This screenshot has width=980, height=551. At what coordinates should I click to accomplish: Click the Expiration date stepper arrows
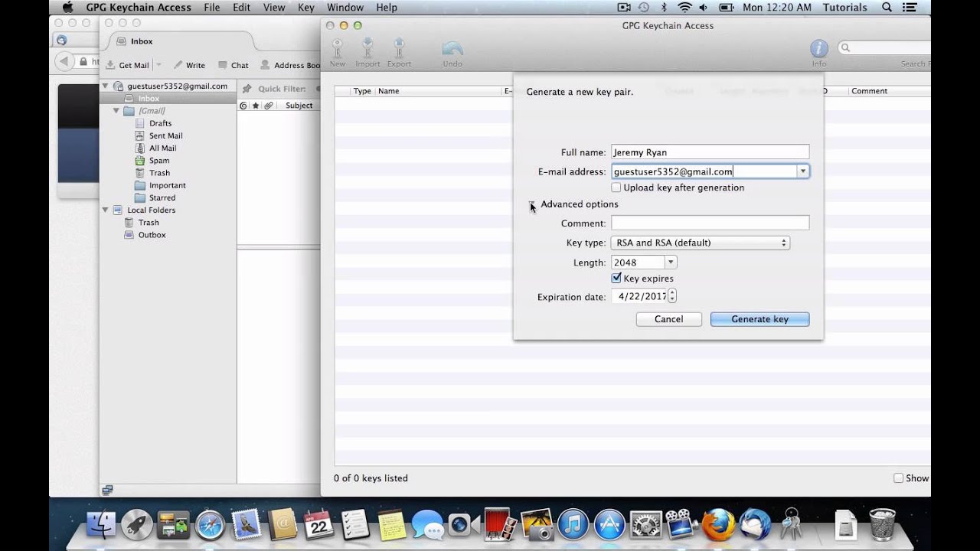[672, 296]
